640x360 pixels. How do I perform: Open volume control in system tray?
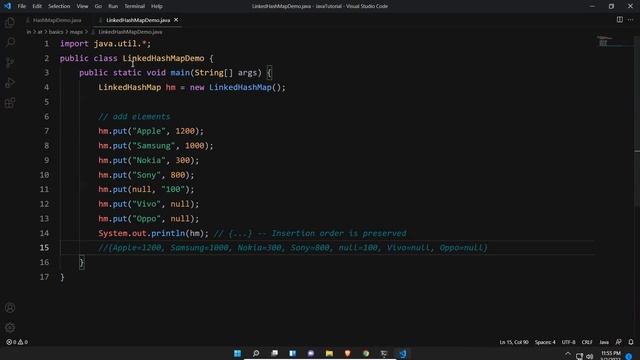(x=589, y=356)
